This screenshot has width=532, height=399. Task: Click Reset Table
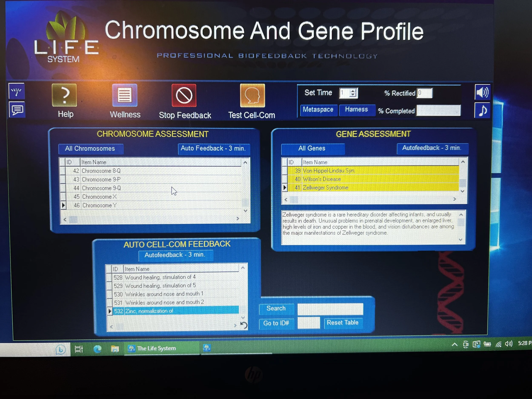(x=343, y=323)
